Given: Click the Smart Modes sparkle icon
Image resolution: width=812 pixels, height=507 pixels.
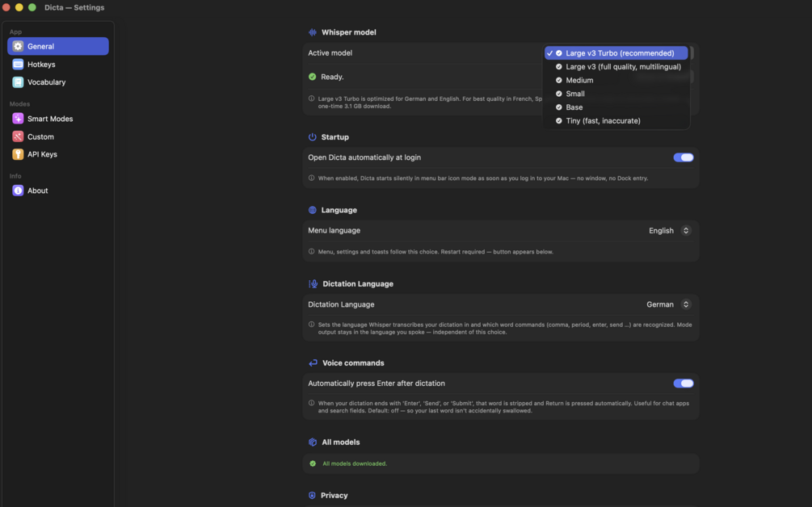Looking at the screenshot, I should (x=18, y=119).
